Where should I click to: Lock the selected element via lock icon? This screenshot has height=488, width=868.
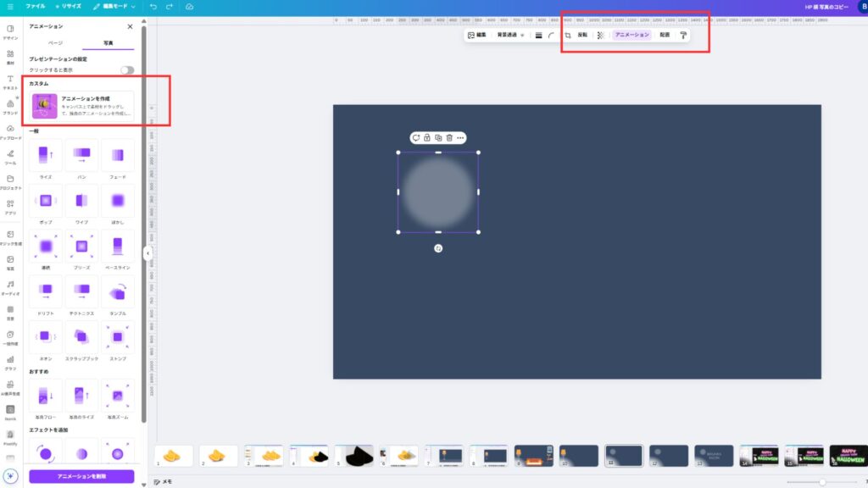click(427, 137)
